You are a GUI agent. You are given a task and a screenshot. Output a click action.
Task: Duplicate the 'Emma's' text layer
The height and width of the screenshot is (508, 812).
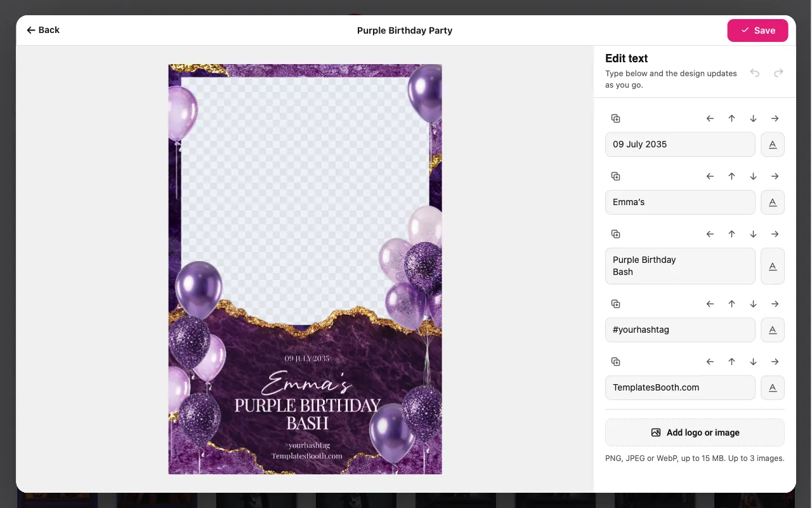[615, 177]
